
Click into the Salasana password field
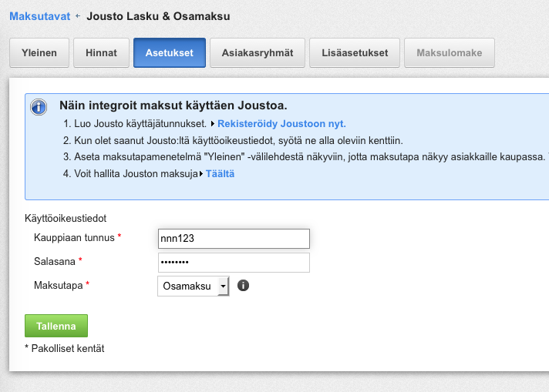click(x=234, y=263)
